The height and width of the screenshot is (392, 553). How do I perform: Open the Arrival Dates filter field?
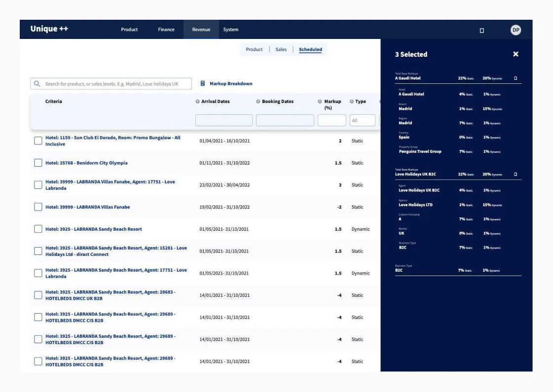223,120
